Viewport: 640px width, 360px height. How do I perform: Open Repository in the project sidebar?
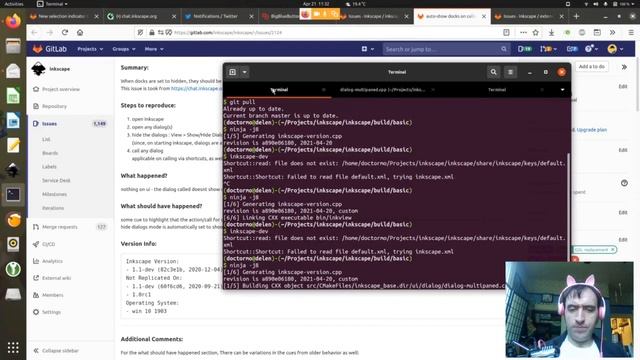point(54,106)
